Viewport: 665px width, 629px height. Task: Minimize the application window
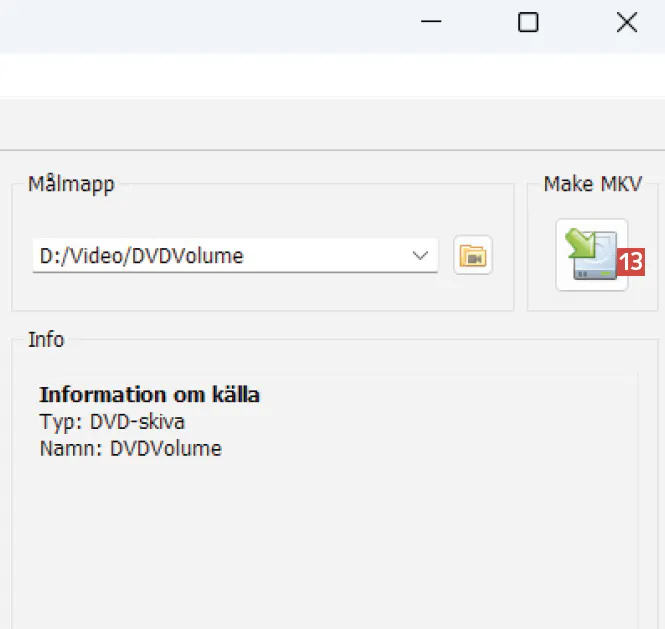(x=432, y=23)
